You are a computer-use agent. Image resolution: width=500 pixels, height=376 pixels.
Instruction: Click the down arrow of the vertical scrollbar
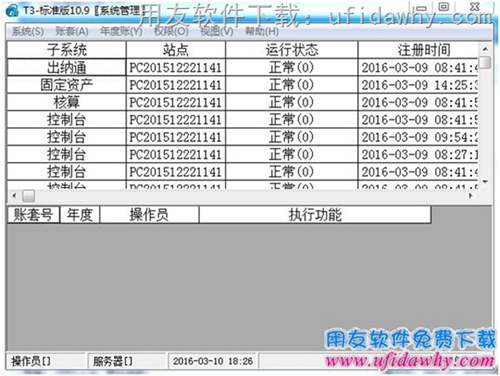[485, 182]
